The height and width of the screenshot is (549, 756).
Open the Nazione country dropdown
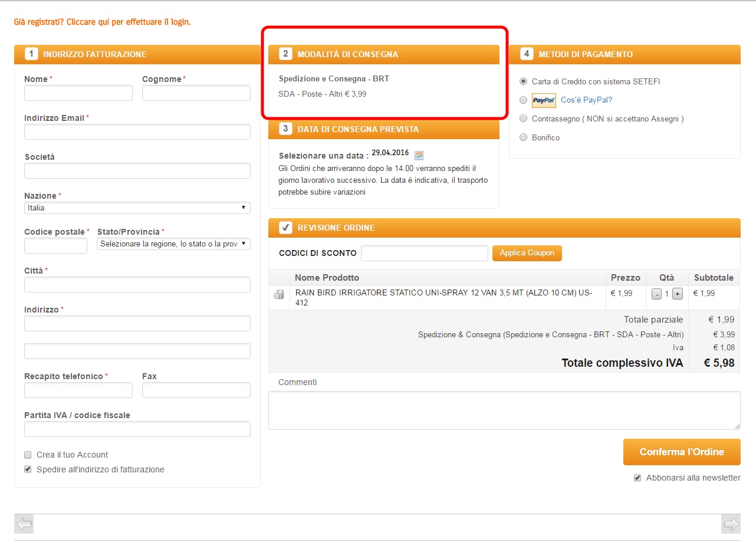(x=137, y=208)
